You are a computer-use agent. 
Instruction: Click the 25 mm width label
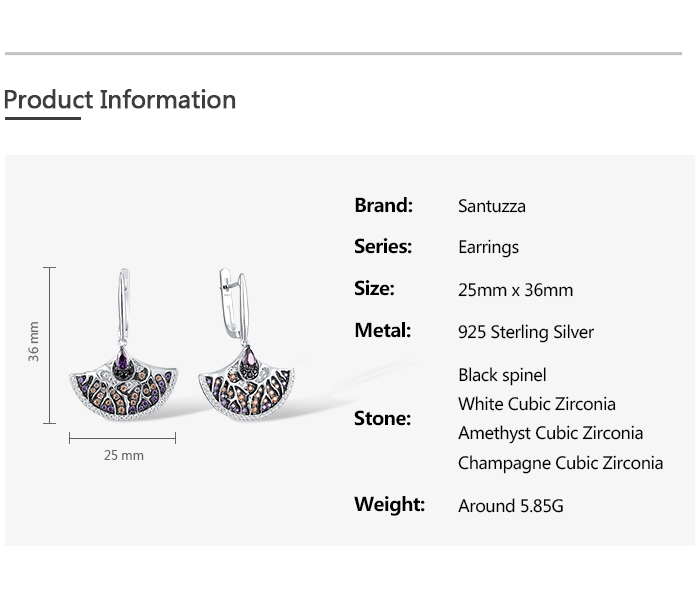click(x=124, y=455)
